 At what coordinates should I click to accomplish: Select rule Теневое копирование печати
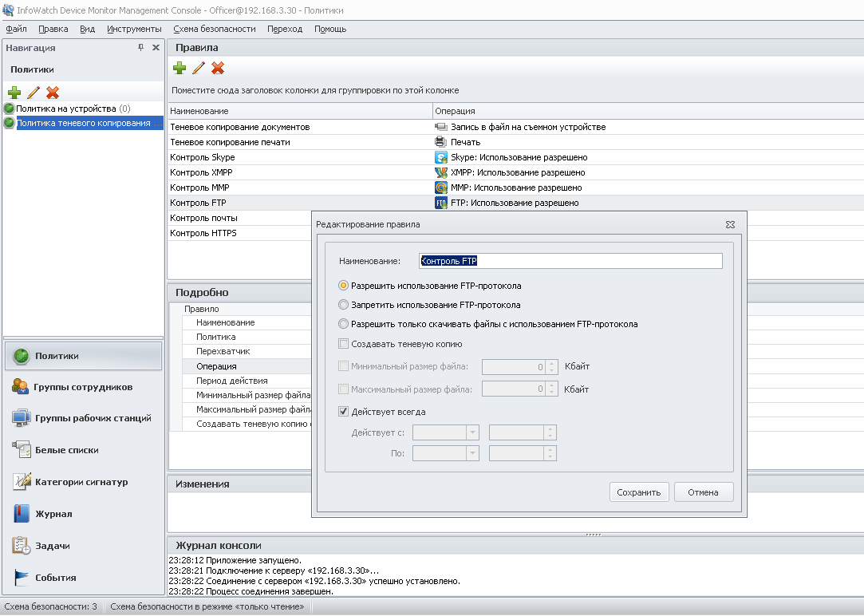tap(230, 142)
